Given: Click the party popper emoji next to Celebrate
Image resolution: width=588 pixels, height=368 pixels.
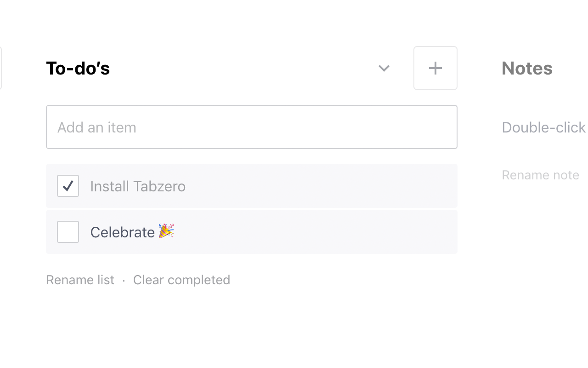Looking at the screenshot, I should click(x=164, y=232).
